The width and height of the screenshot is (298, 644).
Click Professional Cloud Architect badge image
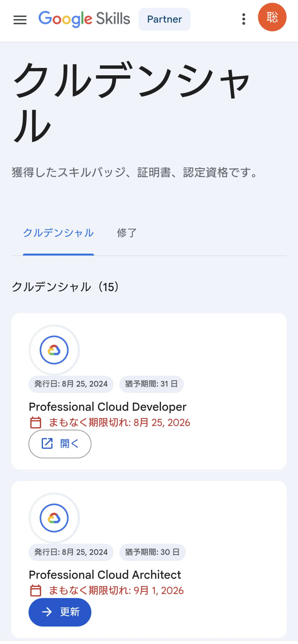(x=54, y=518)
